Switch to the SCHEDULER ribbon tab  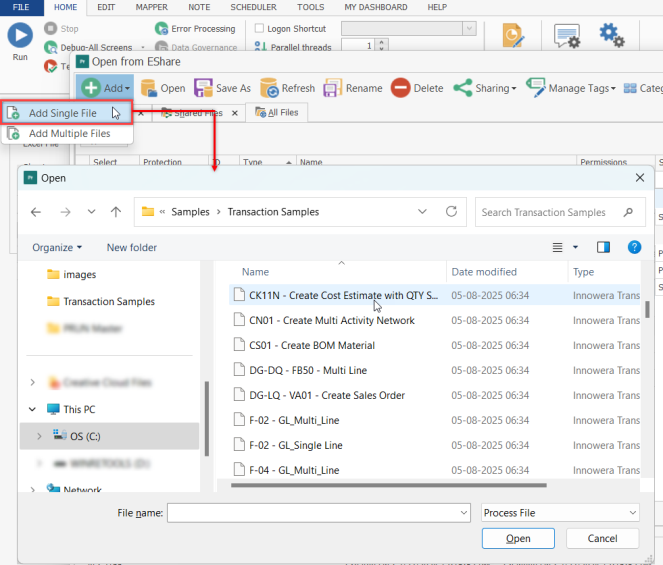tap(253, 7)
